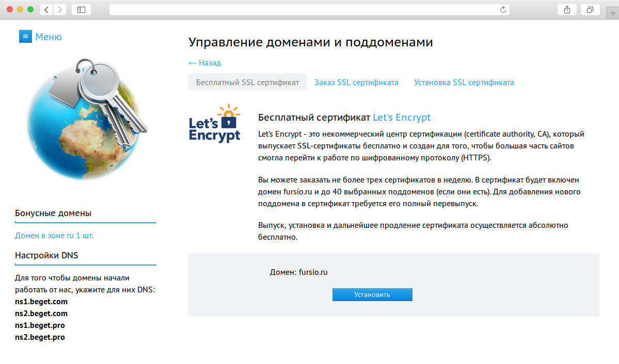Screen dimensions: 619x364
Task: Click the Управление доменами и поддоменами title
Action: tap(311, 42)
